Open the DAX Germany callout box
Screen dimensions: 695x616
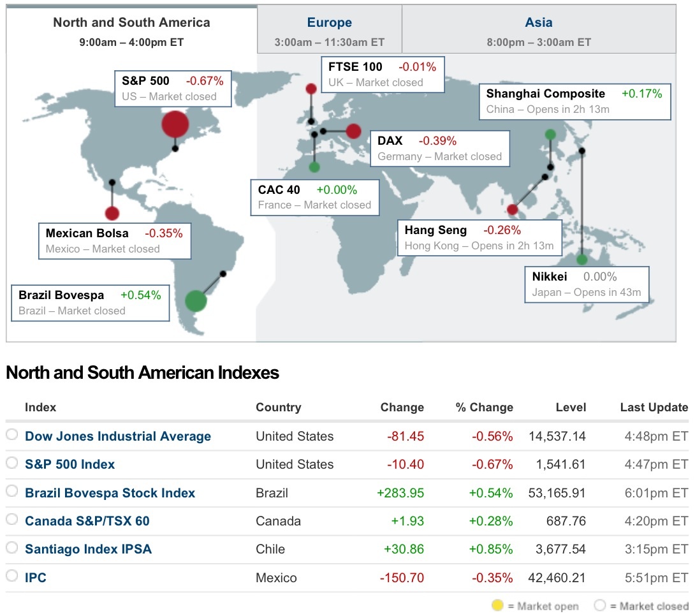coord(440,149)
